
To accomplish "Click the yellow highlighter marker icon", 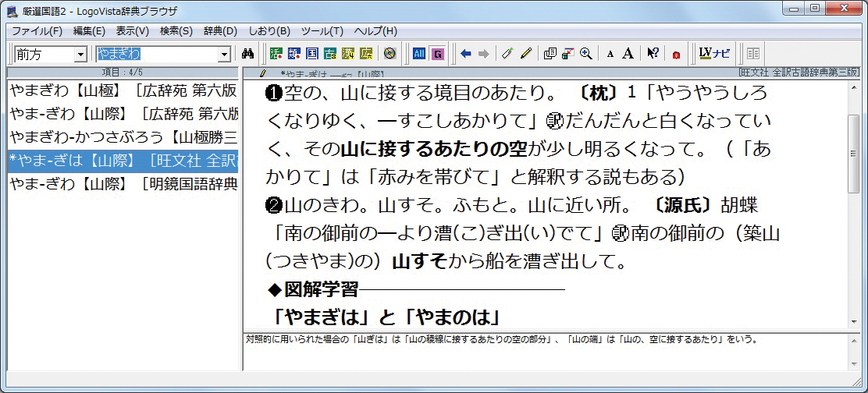I will 525,54.
